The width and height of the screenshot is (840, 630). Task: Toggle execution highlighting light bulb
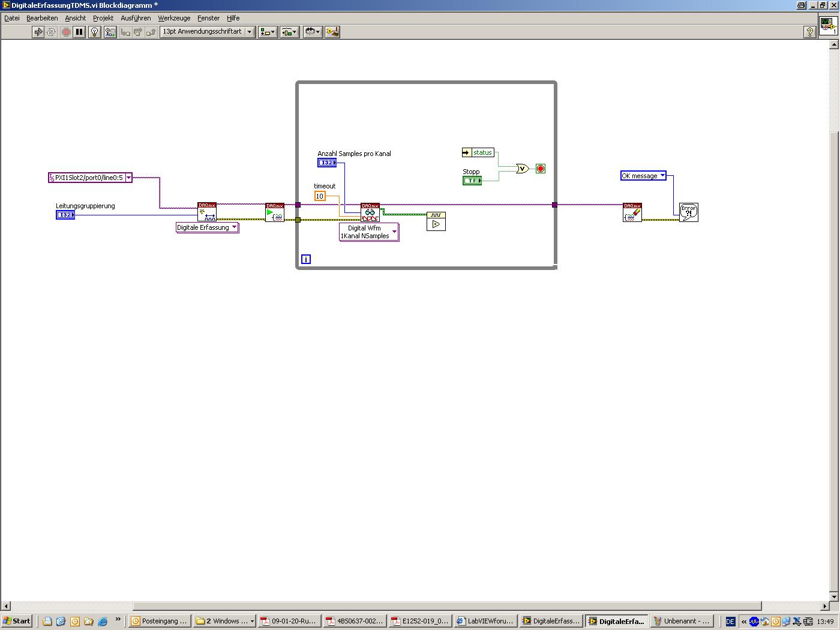(95, 32)
